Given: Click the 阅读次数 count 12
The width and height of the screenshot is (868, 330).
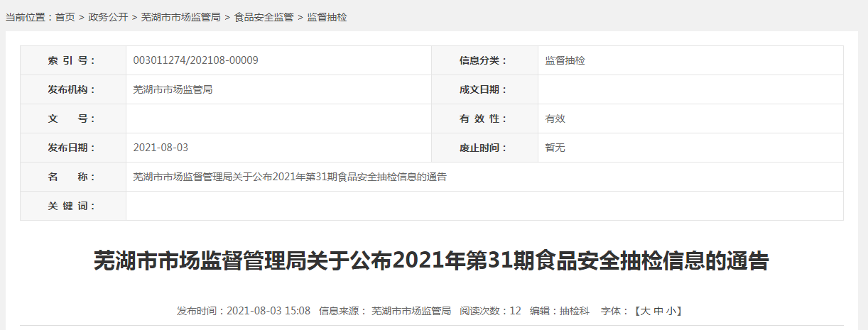Looking at the screenshot, I should tap(515, 311).
